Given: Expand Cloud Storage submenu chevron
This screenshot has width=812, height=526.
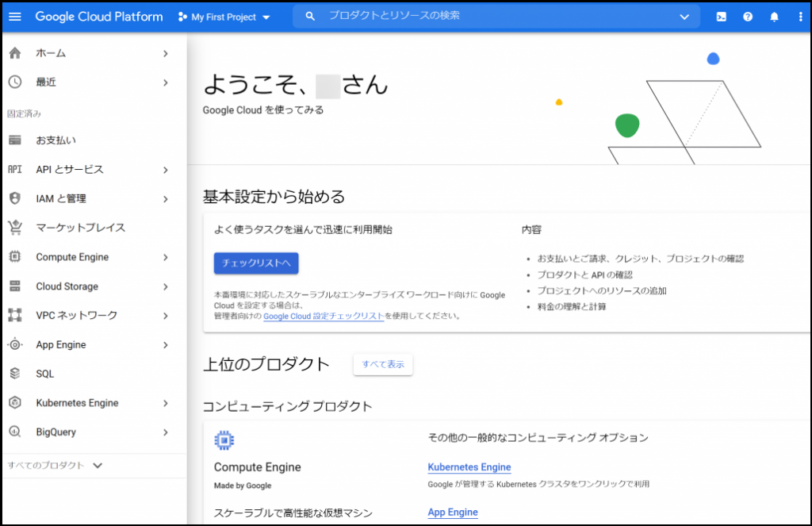Looking at the screenshot, I should [x=166, y=286].
